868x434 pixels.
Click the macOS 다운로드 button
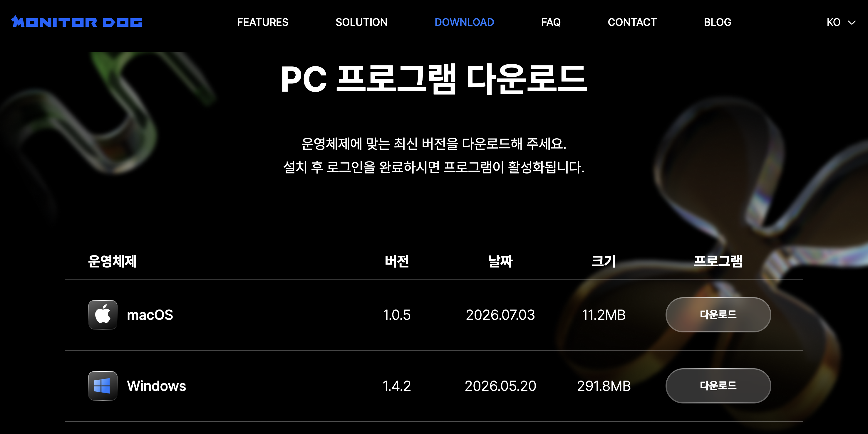coord(718,315)
